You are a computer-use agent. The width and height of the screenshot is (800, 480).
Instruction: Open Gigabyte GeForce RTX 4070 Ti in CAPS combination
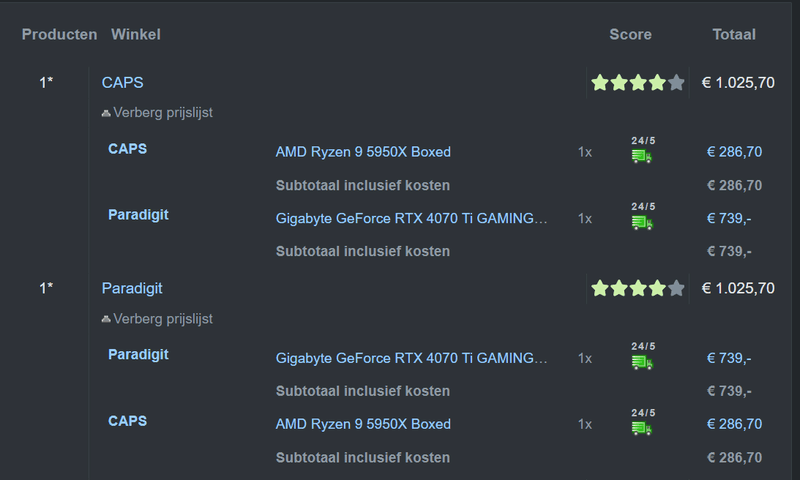(412, 218)
